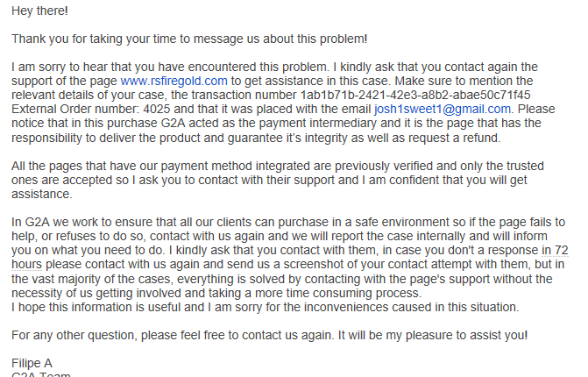This screenshot has height=377, width=588.
Task: Click the josh1sweet1@gmail.com email link
Action: [443, 109]
